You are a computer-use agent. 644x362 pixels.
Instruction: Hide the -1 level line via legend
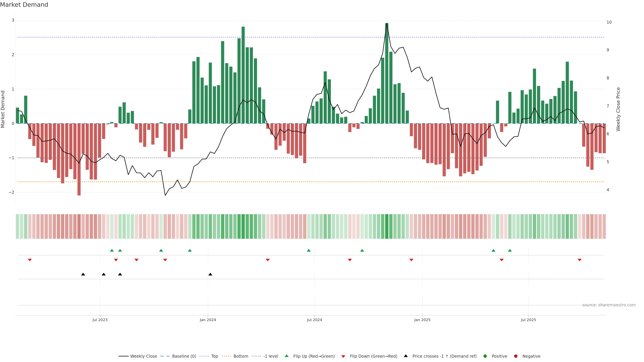(x=271, y=356)
